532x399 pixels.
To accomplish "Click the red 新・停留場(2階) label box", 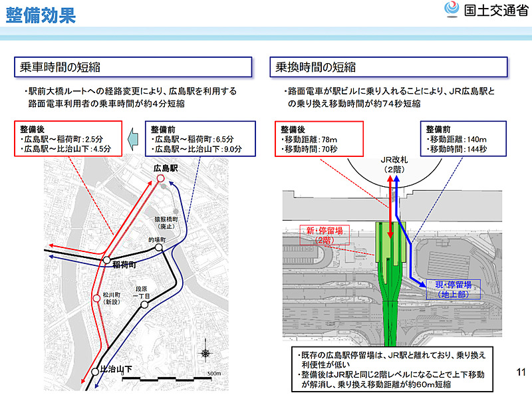I will pos(325,235).
